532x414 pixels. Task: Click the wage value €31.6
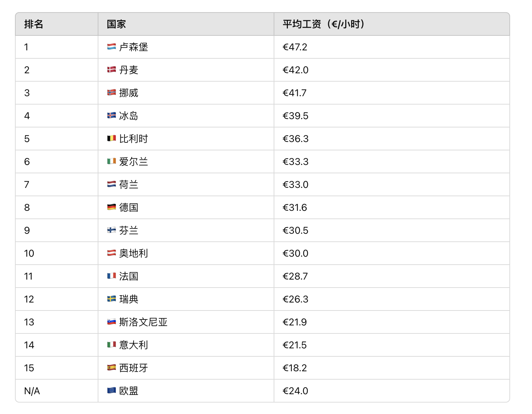point(295,207)
